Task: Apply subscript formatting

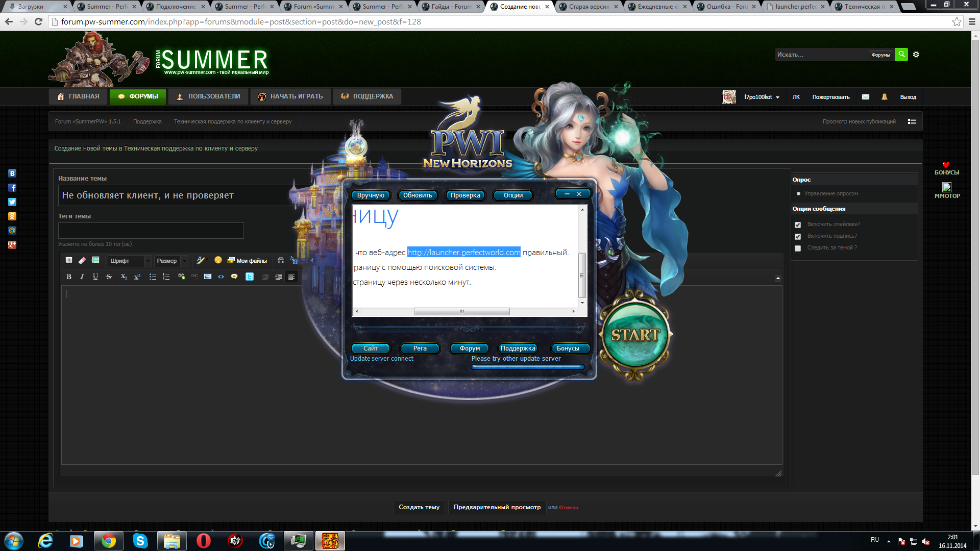Action: point(124,277)
